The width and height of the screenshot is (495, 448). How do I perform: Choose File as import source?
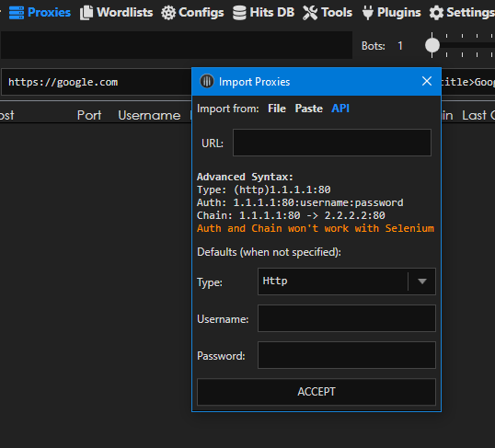(277, 109)
